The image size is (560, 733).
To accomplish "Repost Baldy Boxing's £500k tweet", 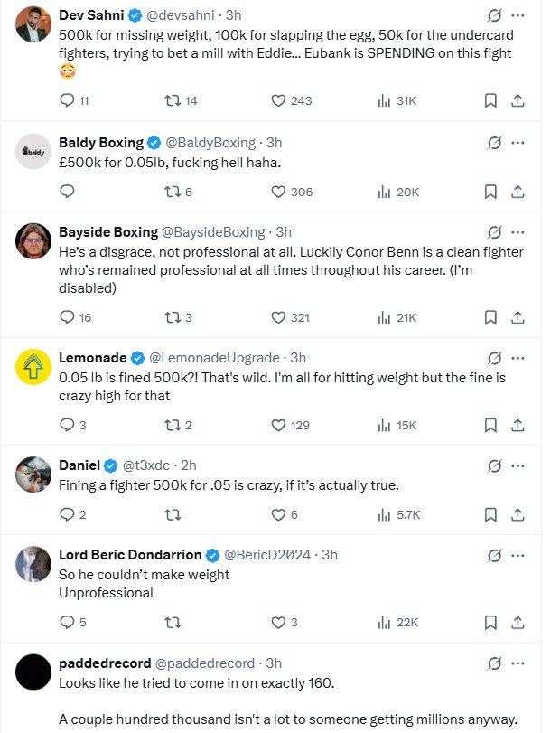I will [x=173, y=192].
